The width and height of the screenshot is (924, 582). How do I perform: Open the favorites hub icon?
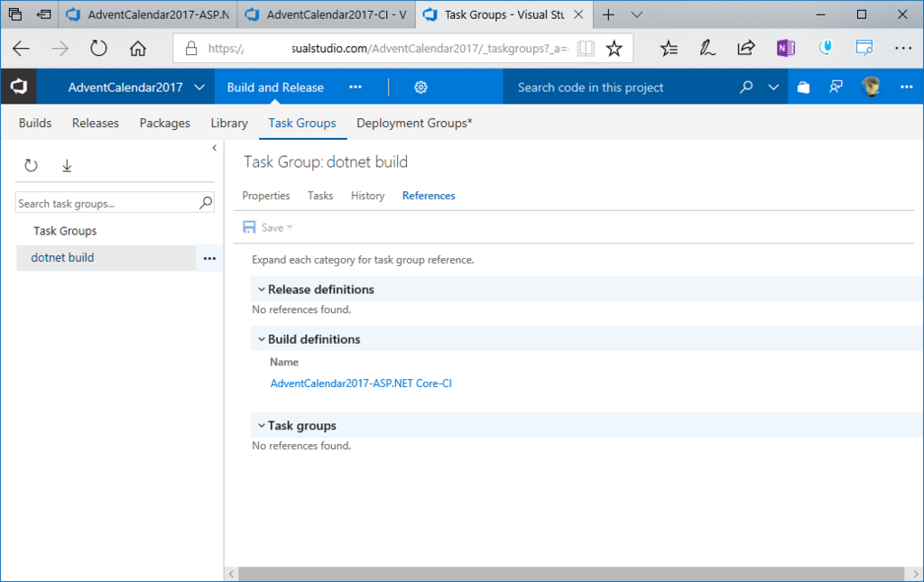coord(669,49)
